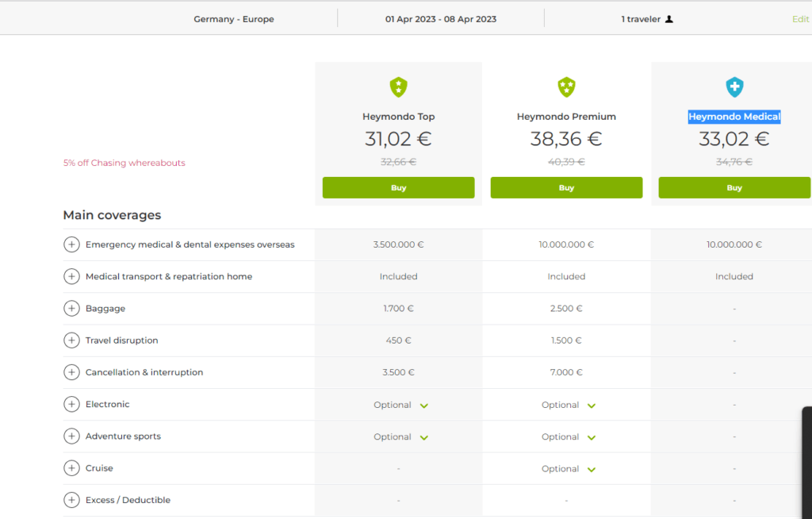812x519 pixels.
Task: Buy the Heymondo Top plan
Action: [x=398, y=188]
